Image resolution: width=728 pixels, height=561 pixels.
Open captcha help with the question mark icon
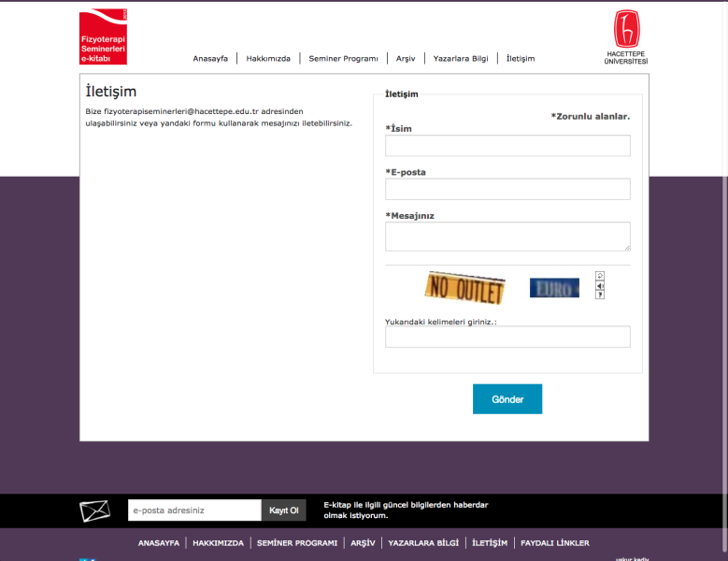point(600,295)
